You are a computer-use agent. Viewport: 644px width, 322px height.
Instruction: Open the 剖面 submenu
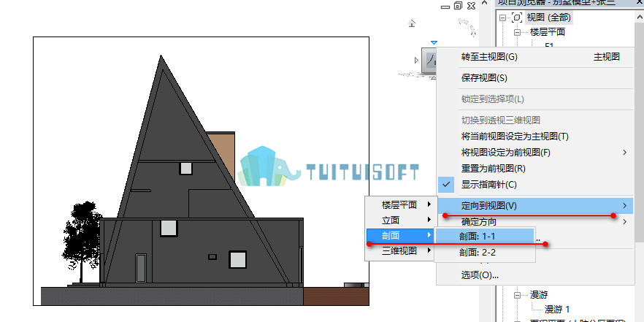pyautogui.click(x=399, y=235)
